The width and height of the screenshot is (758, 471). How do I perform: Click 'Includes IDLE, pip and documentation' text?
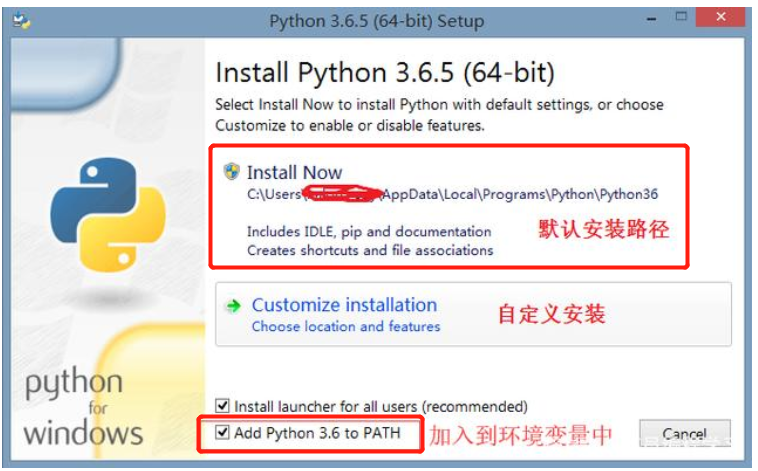click(369, 232)
